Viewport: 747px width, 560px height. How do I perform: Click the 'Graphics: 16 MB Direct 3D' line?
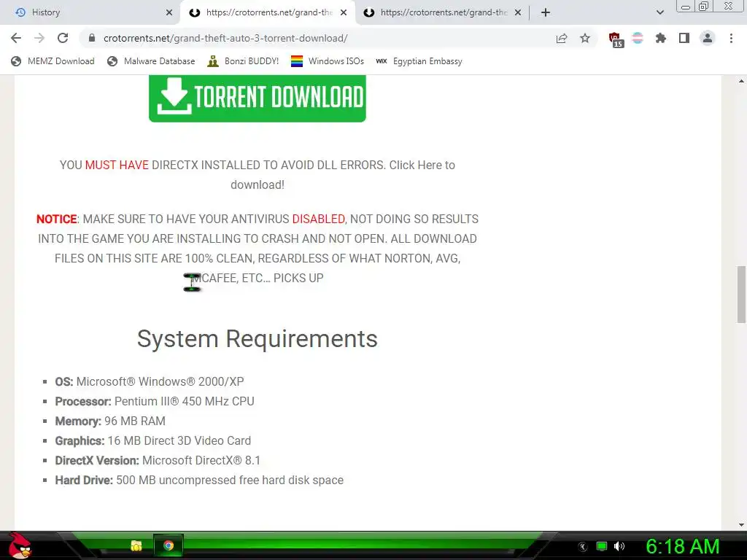(x=153, y=440)
